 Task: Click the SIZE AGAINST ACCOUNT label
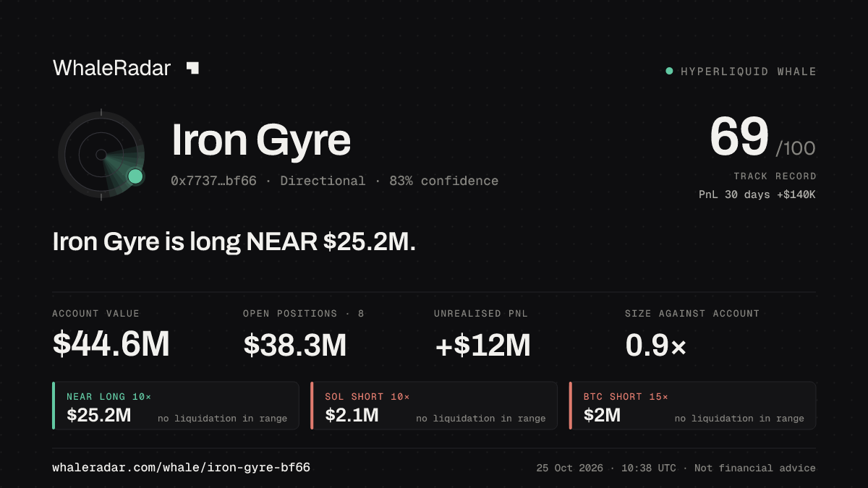692,314
